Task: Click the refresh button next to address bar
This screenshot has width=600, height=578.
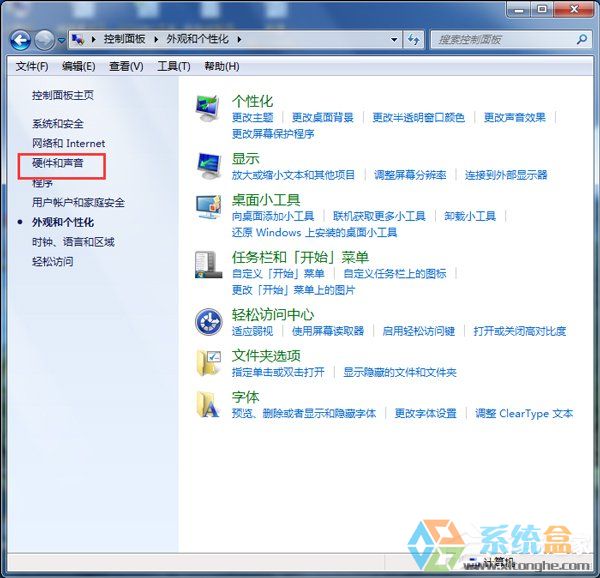Action: (414, 39)
